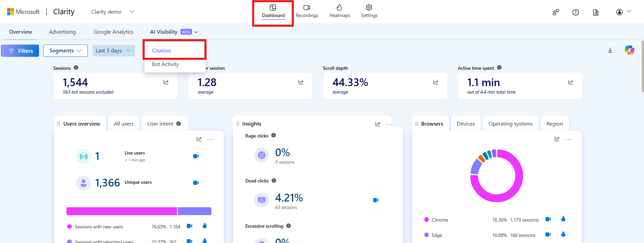This screenshot has width=644, height=243.
Task: Open trend chart in Browsers panel
Action: click(x=557, y=139)
